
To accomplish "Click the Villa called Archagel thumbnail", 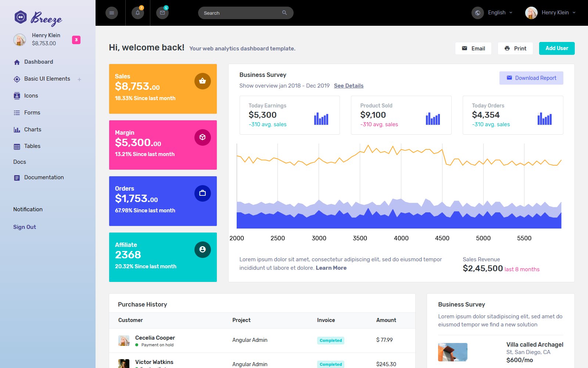I will pos(453,352).
